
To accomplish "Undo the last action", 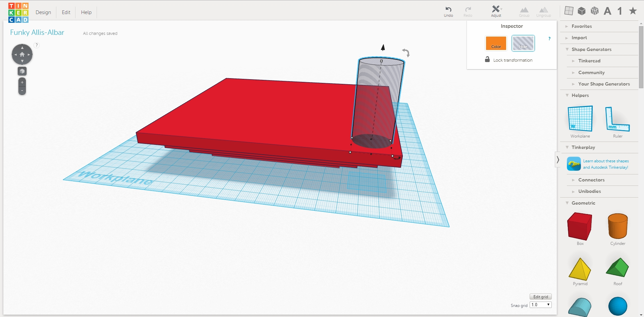I will 448,11.
